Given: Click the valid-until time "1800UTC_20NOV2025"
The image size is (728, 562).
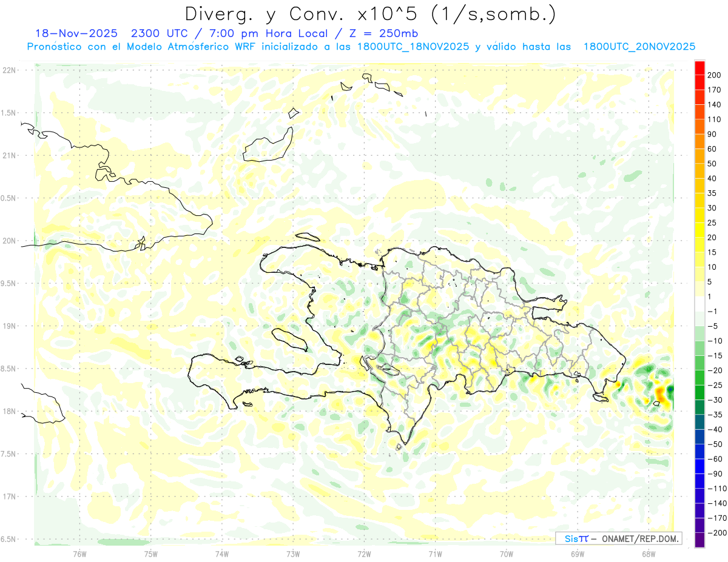Looking at the screenshot, I should [x=639, y=47].
